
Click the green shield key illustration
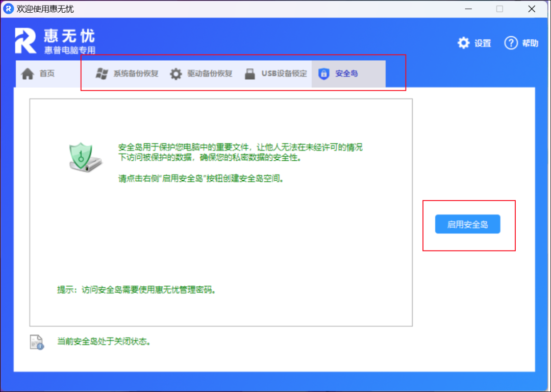(85, 157)
